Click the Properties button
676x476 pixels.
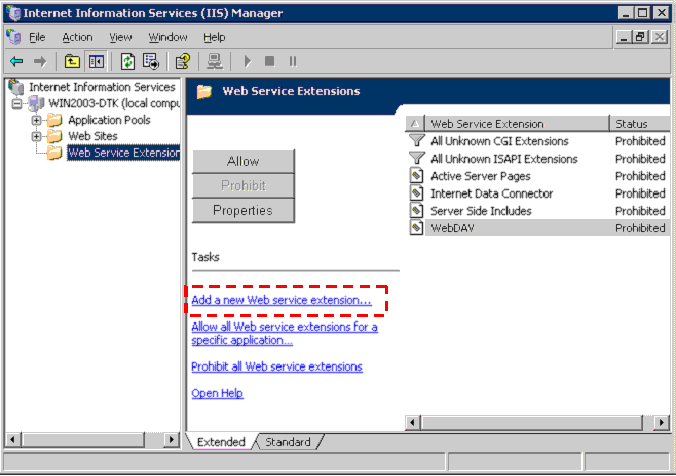point(243,210)
